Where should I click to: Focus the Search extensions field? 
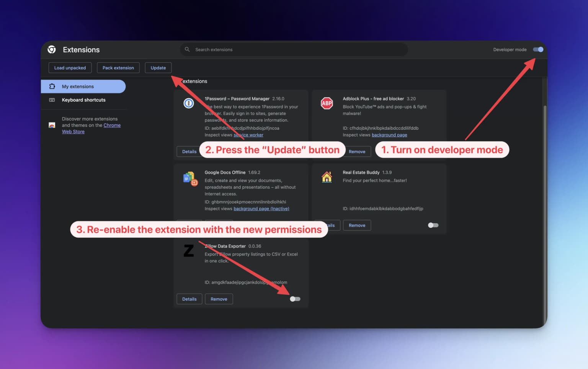coord(294,49)
